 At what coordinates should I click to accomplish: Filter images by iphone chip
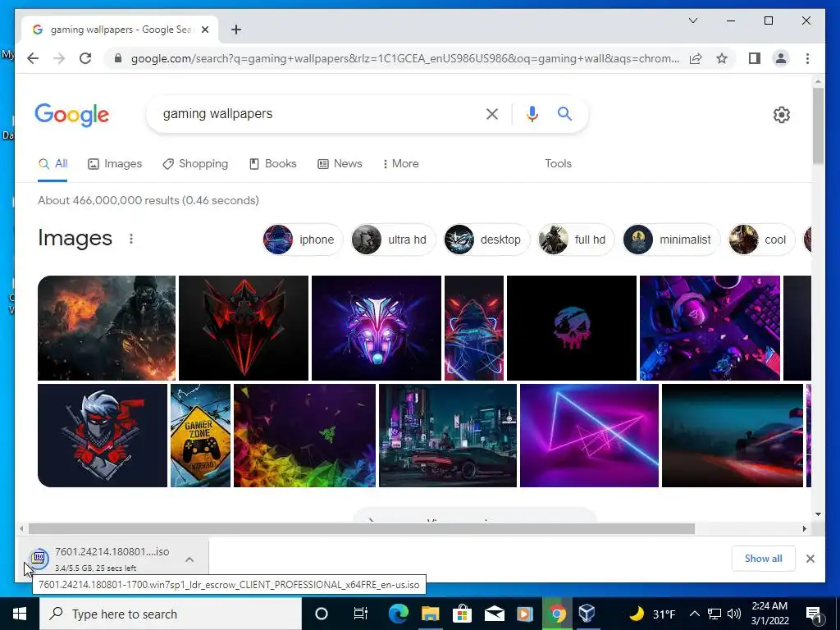tap(302, 240)
